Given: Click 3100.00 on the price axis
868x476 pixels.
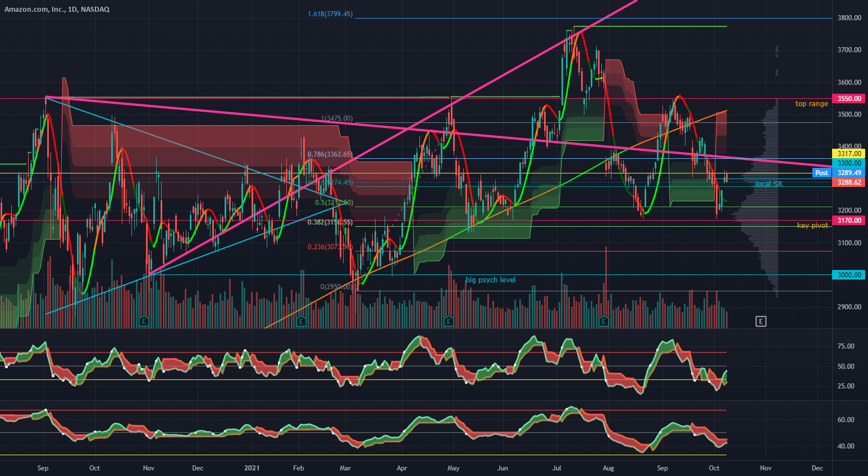Looking at the screenshot, I should 849,243.
